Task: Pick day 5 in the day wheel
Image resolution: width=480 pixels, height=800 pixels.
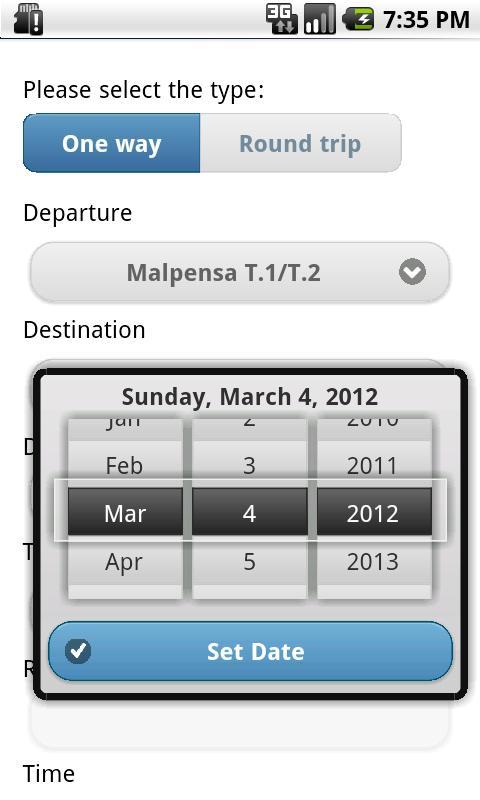Action: coord(249,561)
